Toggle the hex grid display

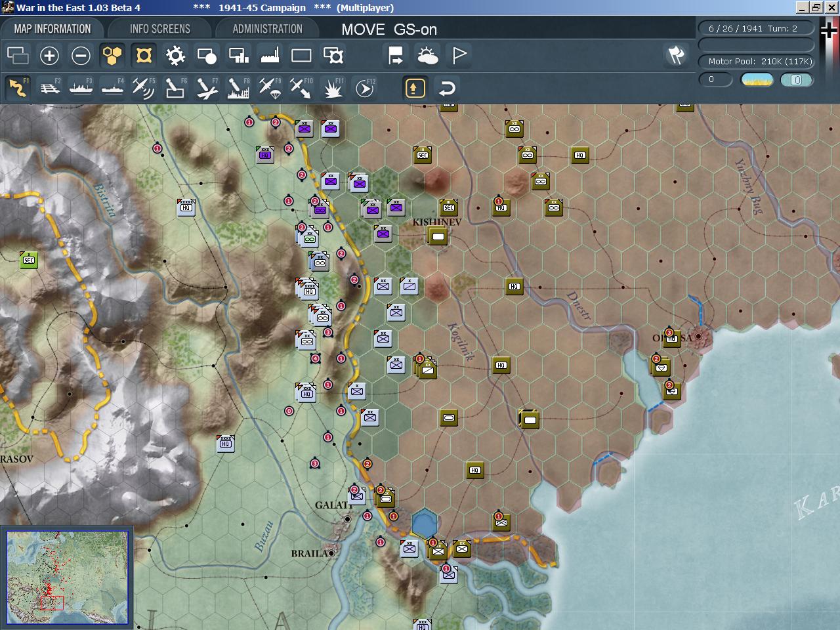point(112,56)
